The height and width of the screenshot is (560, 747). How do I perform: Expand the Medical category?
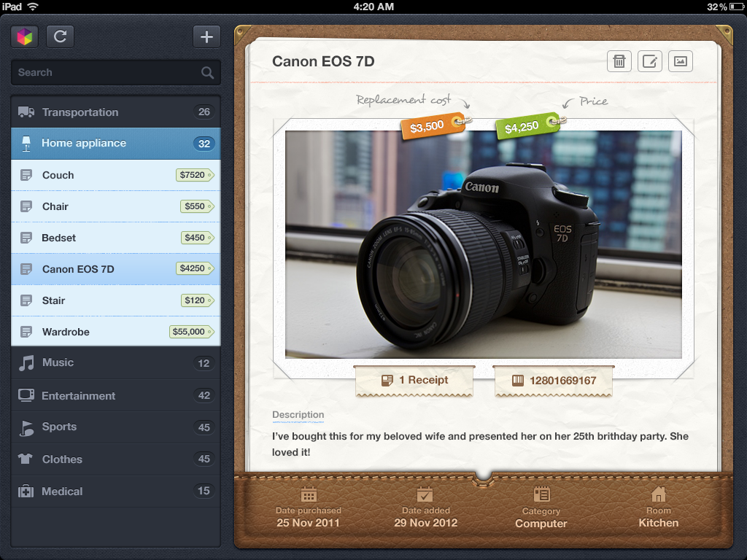(116, 491)
